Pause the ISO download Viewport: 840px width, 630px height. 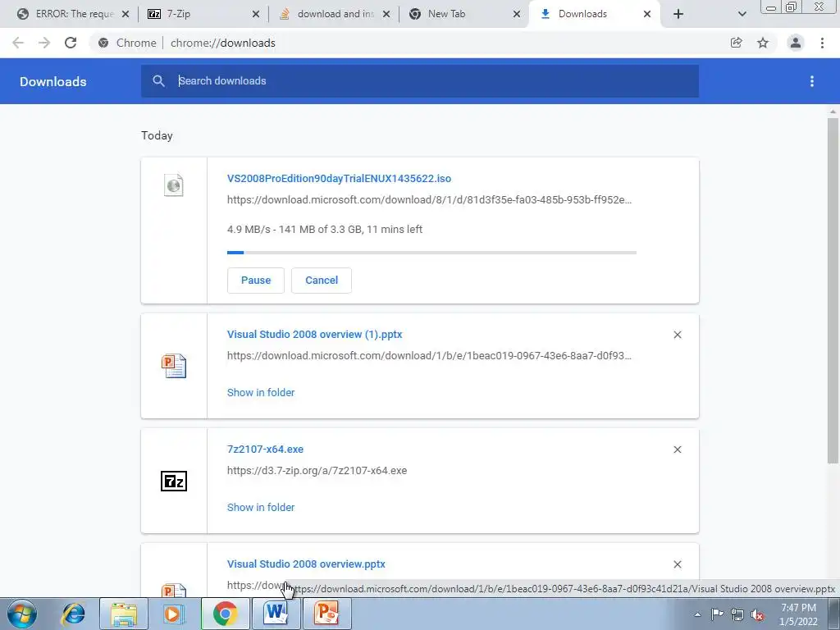coord(256,281)
